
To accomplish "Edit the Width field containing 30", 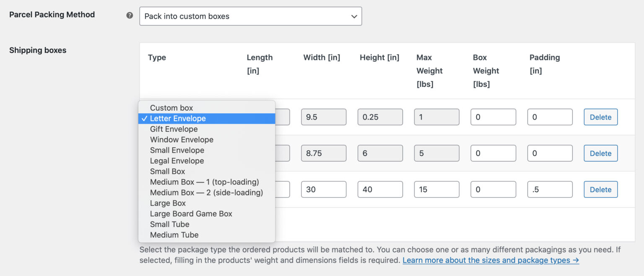I will point(324,189).
